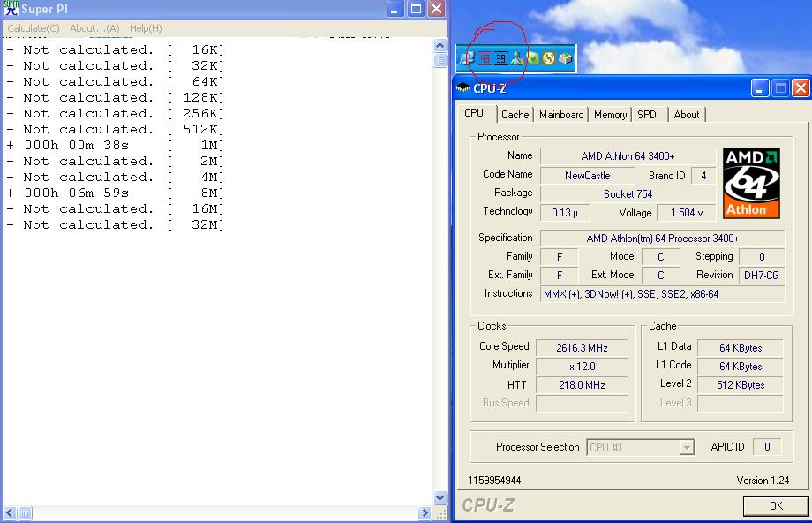812x523 pixels.
Task: Open the Processor Selection CPU #1 dropdown
Action: pos(640,447)
